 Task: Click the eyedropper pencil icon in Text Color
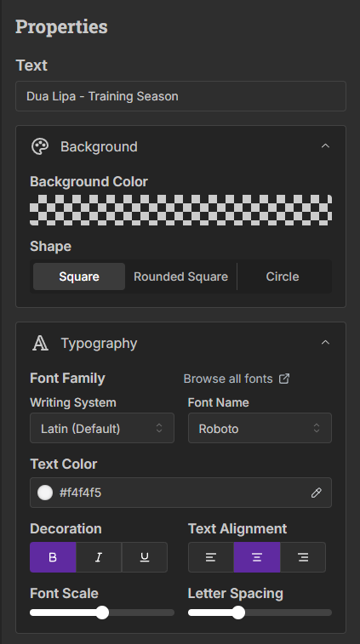click(316, 493)
